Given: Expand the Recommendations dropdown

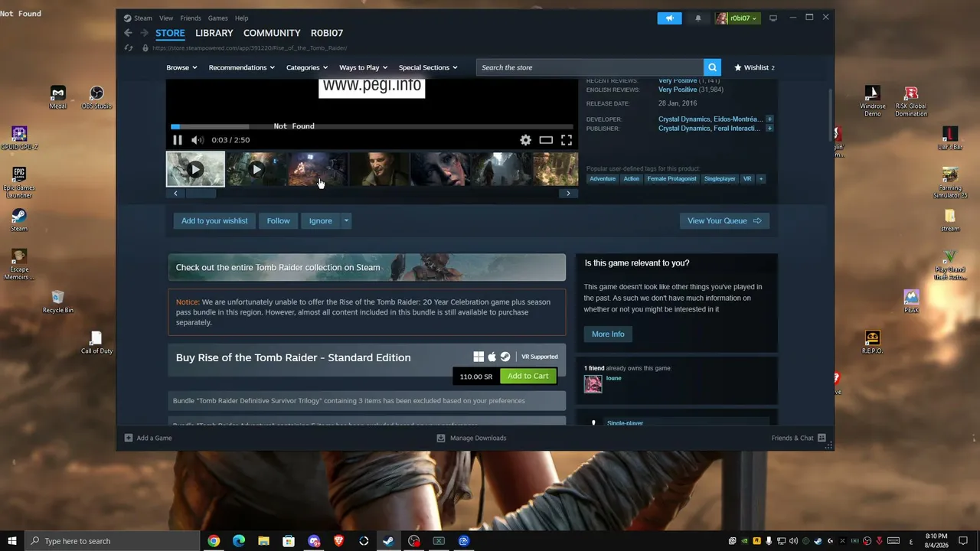Looking at the screenshot, I should click(x=241, y=67).
